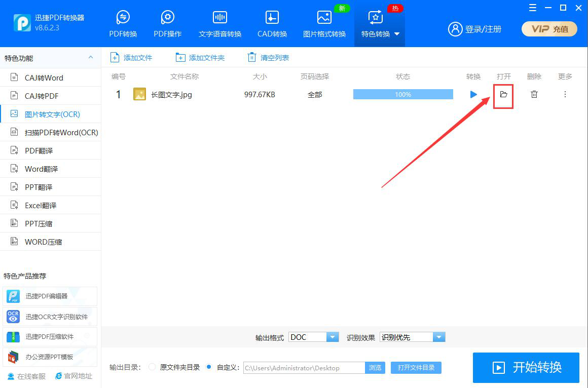Click 官网地址 website link

tap(74, 376)
